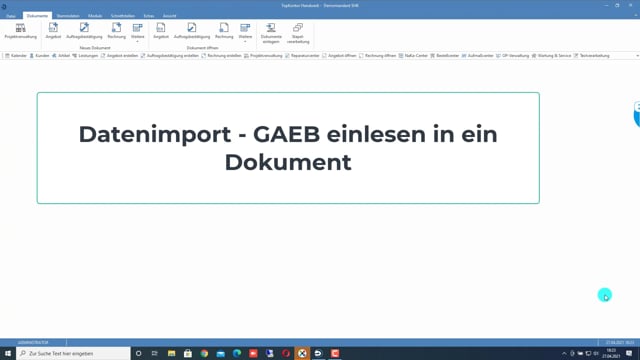Select Artikel in the quick access bar
Screen dimensions: 640x360
click(61, 56)
